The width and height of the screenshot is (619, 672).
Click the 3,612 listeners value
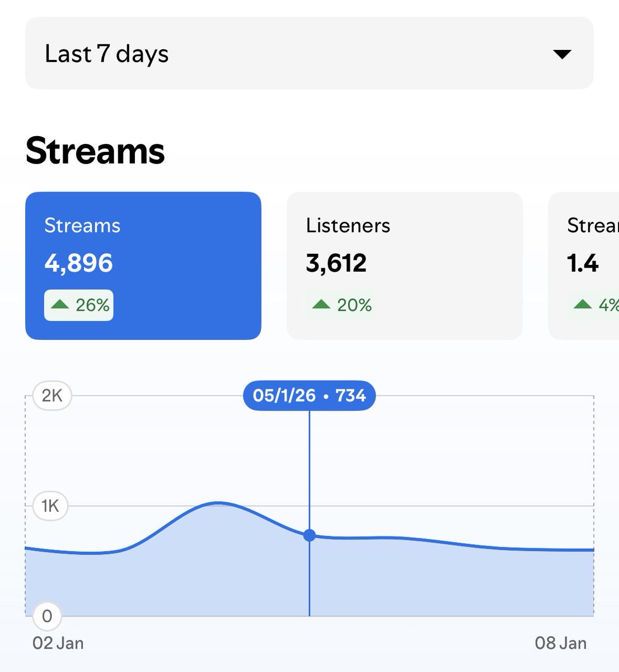(x=336, y=263)
